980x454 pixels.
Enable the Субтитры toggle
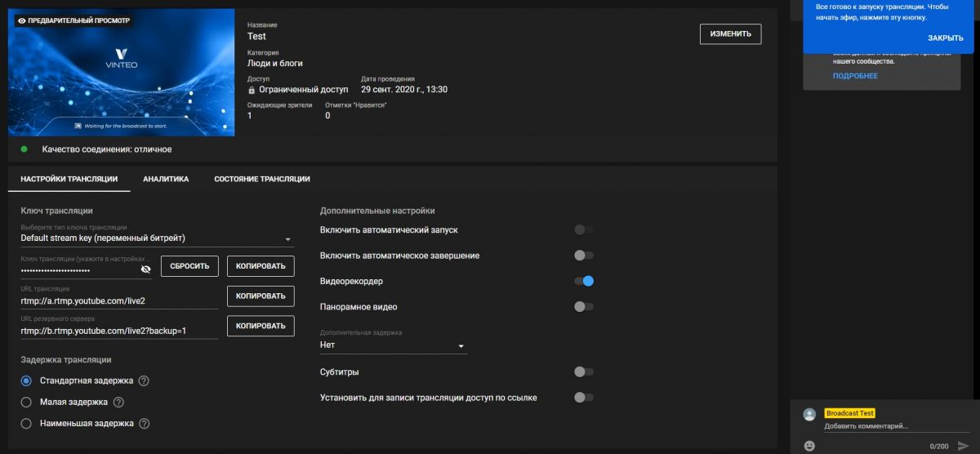tap(583, 372)
